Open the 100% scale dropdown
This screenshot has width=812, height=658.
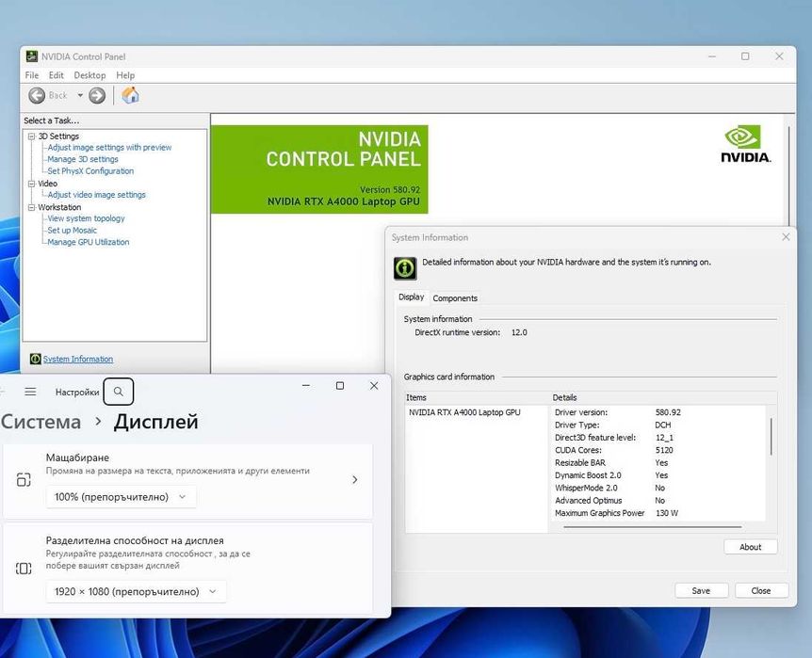pyautogui.click(x=122, y=497)
